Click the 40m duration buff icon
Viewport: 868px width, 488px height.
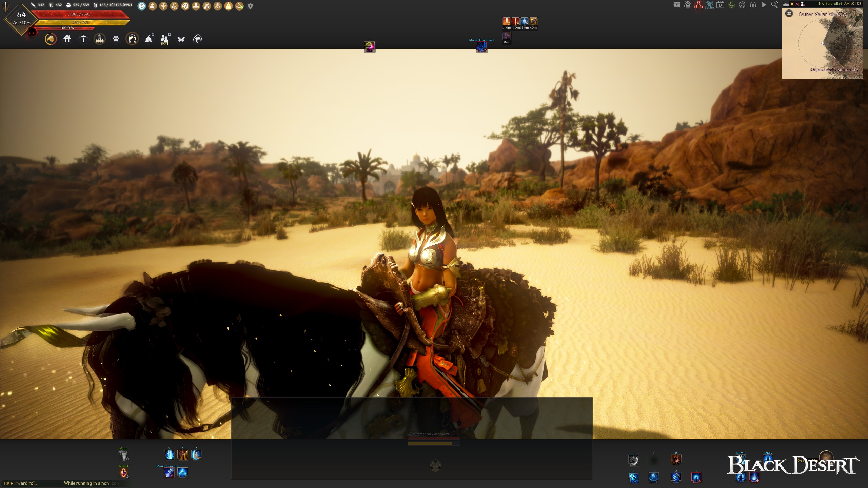533,21
